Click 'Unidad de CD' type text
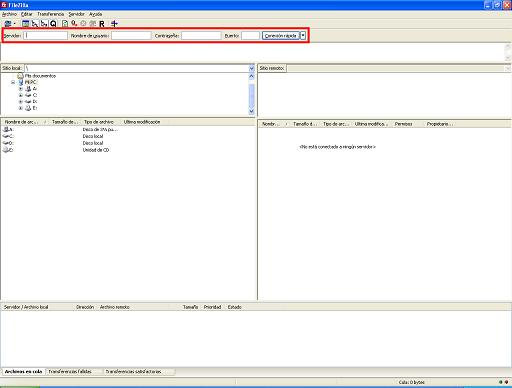 pos(96,150)
